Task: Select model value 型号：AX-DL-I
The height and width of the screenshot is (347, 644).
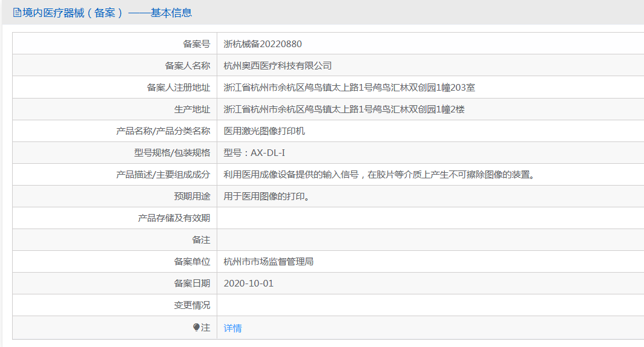Action: (254, 152)
